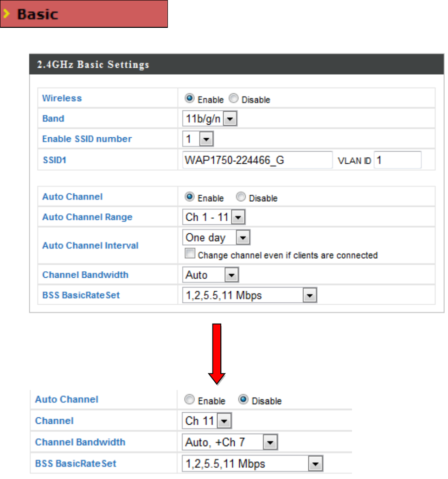The image size is (448, 479).
Task: Click the Channel label above Channel Bandwidth
Action: coord(54,421)
